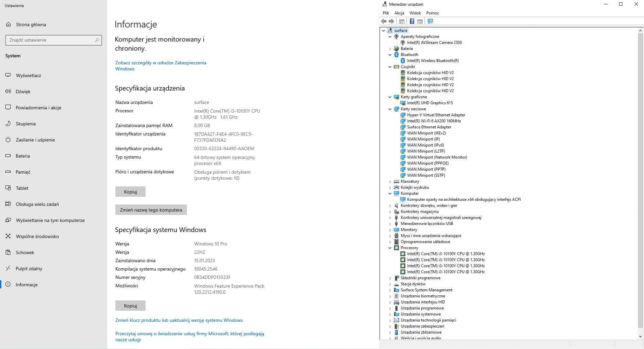The image size is (644, 349).
Task: Click the Kolejki wydruku printer icon
Action: [396, 187]
